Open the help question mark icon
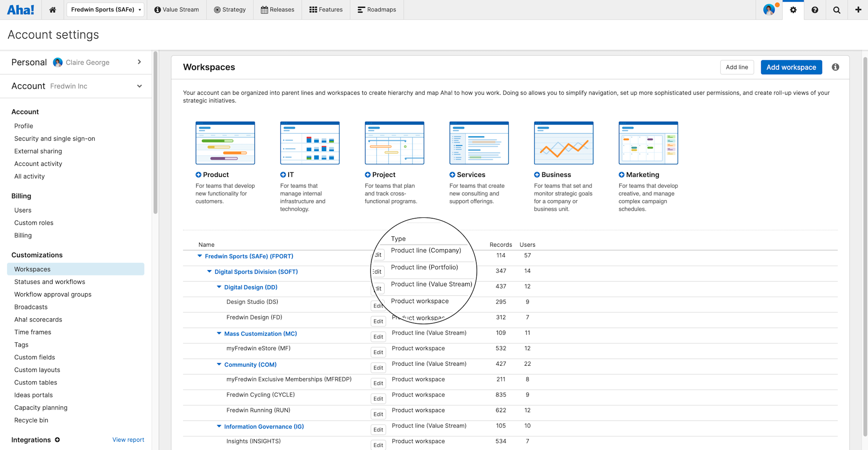This screenshot has width=868, height=450. (815, 10)
